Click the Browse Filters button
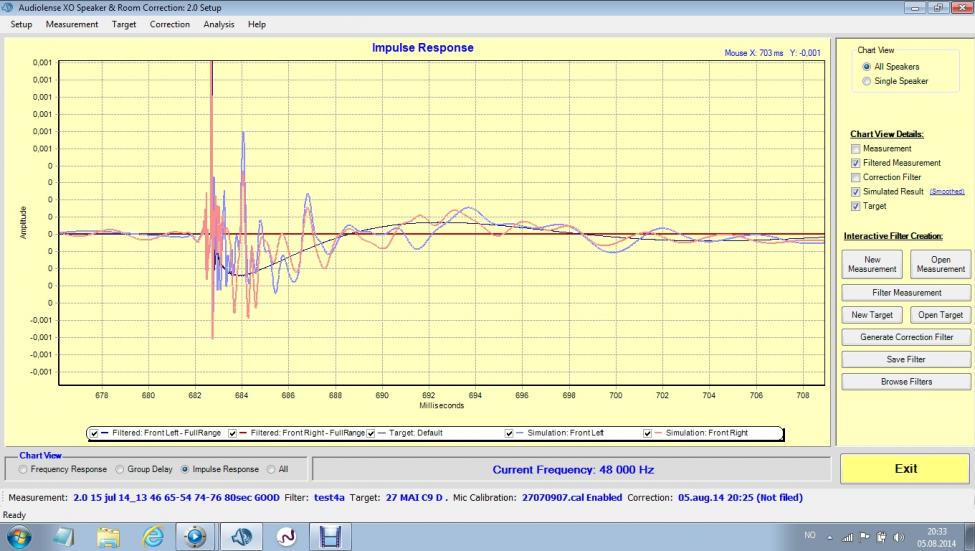The image size is (975, 551). click(x=906, y=382)
